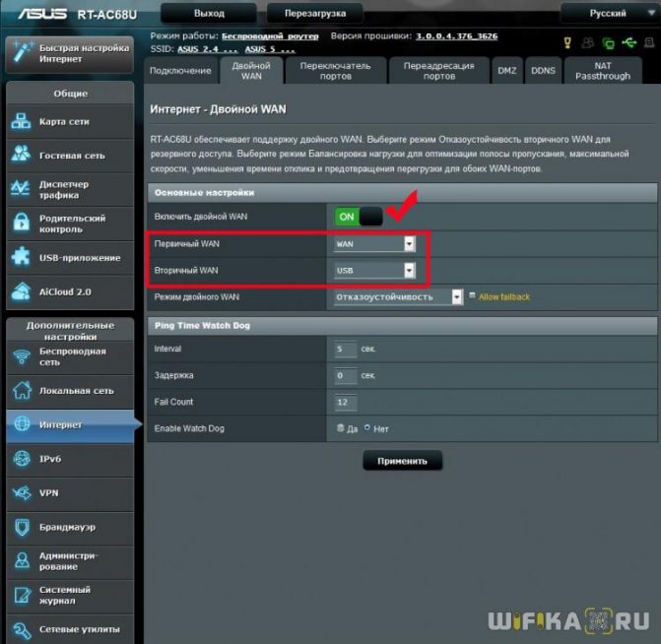This screenshot has width=661, height=644.
Task: Open Брандмауэр menu entry label
Action: (x=67, y=527)
